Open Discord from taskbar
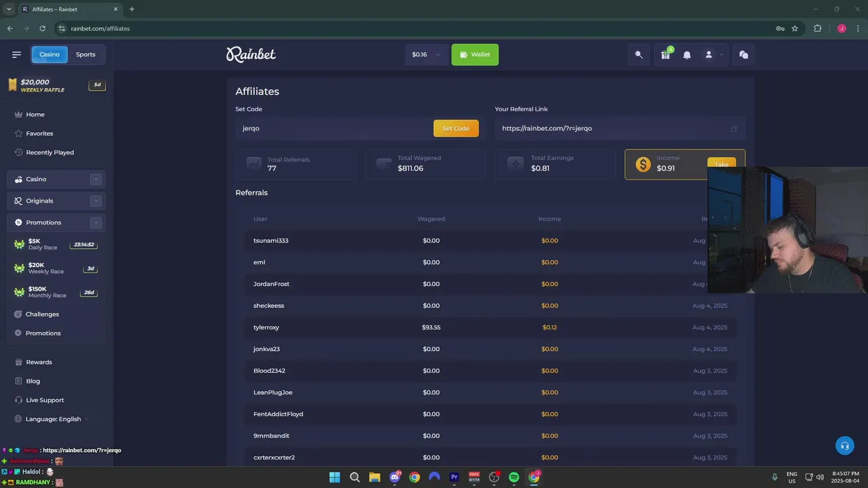Screen dimensions: 868x488 click(x=395, y=477)
